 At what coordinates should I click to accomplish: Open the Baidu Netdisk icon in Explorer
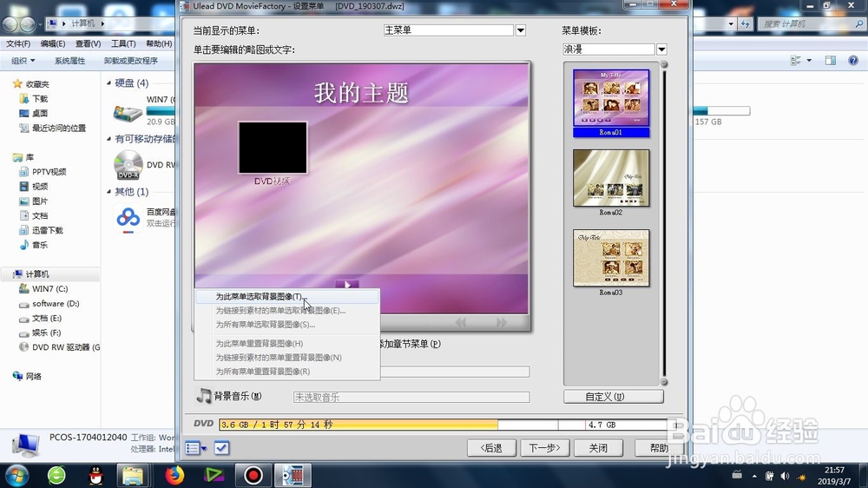[128, 218]
